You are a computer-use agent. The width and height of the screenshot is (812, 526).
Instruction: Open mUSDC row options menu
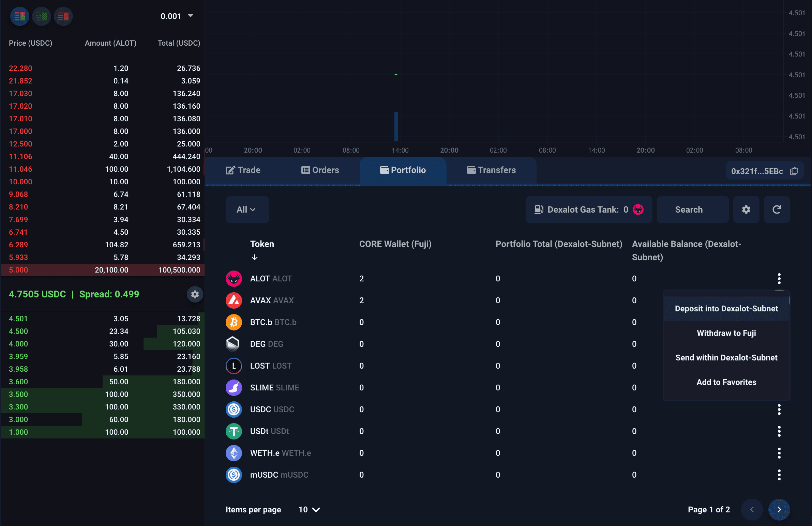pyautogui.click(x=779, y=475)
